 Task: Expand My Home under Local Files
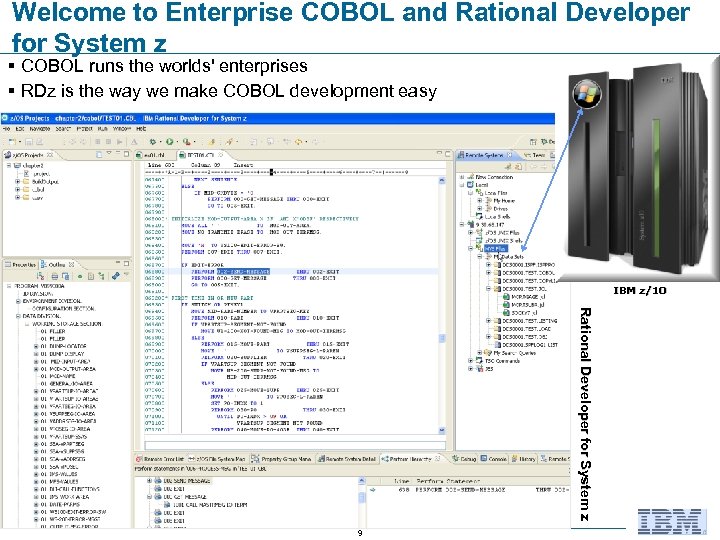480,201
